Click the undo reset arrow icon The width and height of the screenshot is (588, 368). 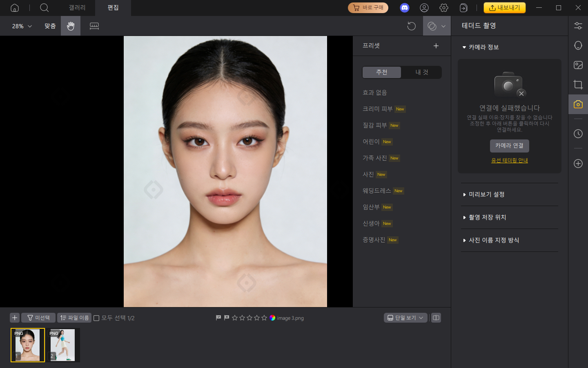click(x=411, y=26)
